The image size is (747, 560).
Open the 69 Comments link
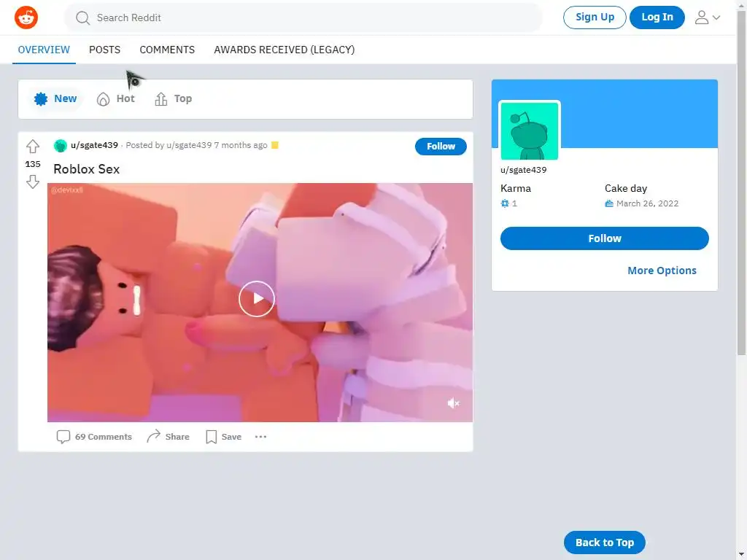coord(94,437)
